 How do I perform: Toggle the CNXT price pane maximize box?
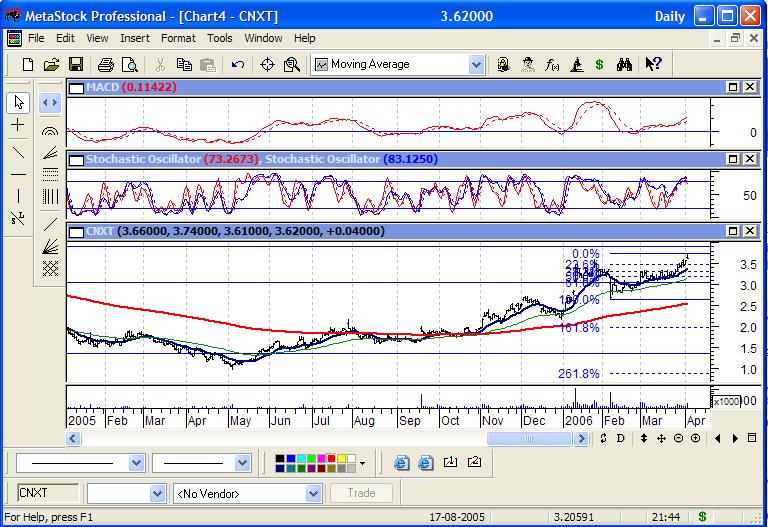(x=733, y=231)
